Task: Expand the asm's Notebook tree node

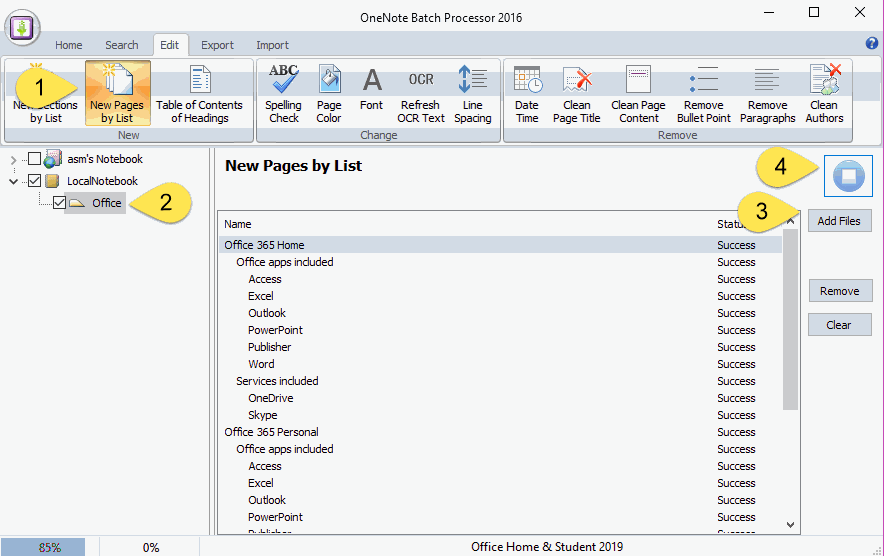Action: pos(14,160)
